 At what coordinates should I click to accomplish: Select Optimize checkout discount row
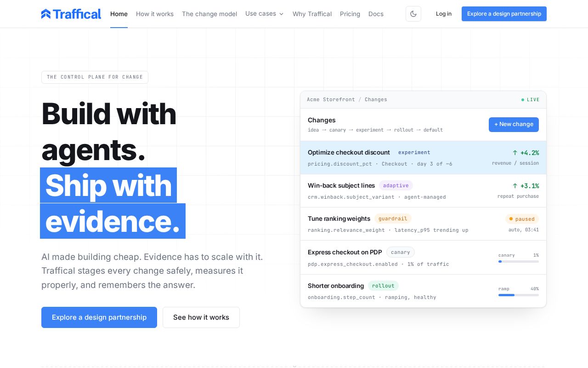point(423,158)
